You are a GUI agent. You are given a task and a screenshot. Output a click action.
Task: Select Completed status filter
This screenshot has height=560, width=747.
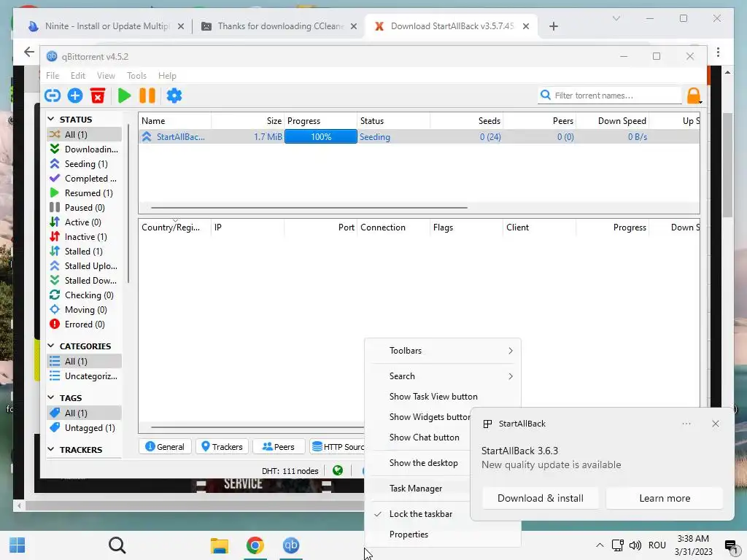click(85, 179)
